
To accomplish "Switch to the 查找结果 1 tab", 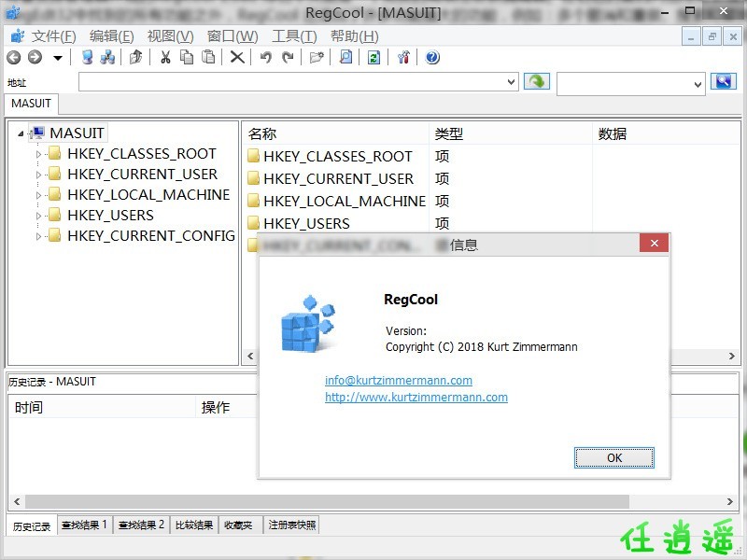I will click(x=85, y=525).
